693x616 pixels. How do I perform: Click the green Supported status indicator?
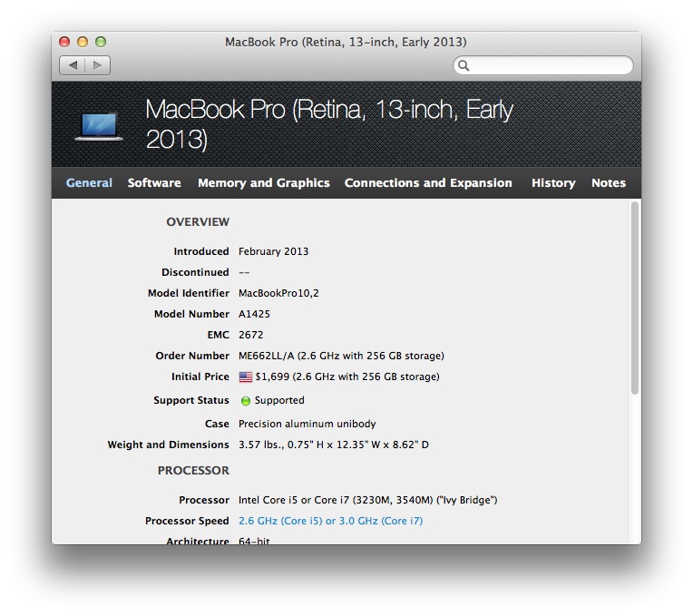point(245,401)
